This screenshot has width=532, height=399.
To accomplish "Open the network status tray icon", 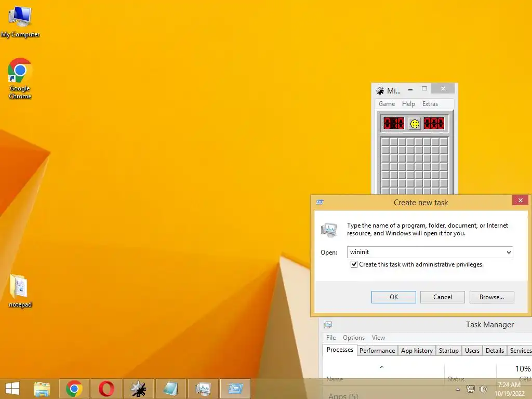I will [470, 389].
